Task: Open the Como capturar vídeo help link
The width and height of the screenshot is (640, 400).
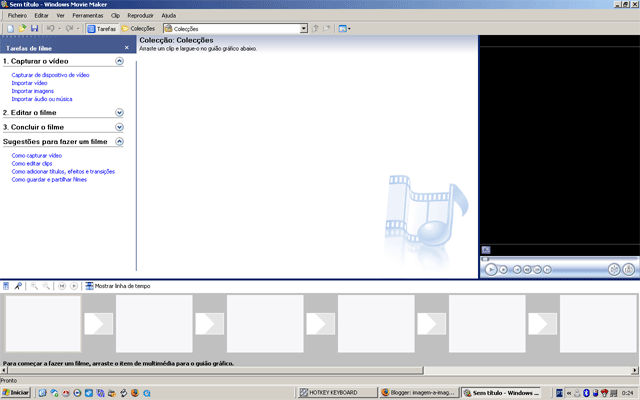Action: [37, 156]
